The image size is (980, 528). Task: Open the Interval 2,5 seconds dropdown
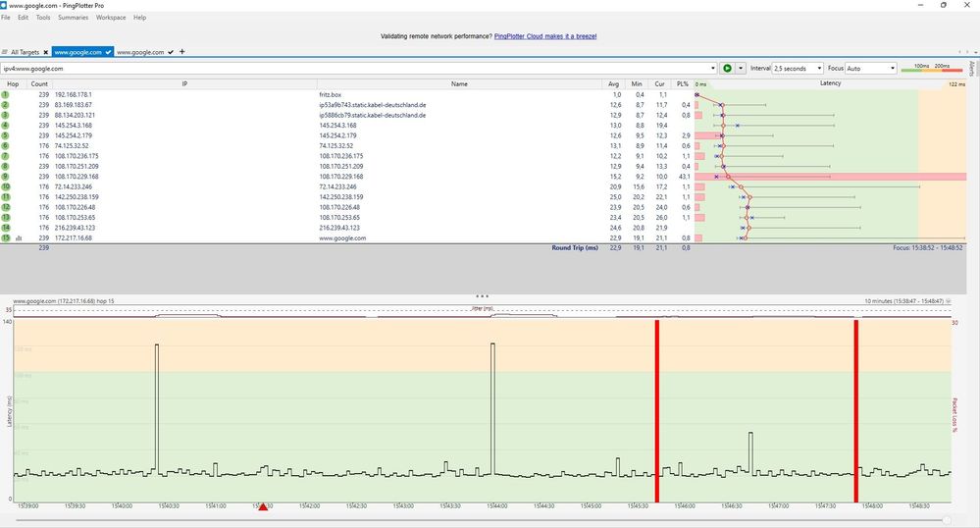point(799,68)
